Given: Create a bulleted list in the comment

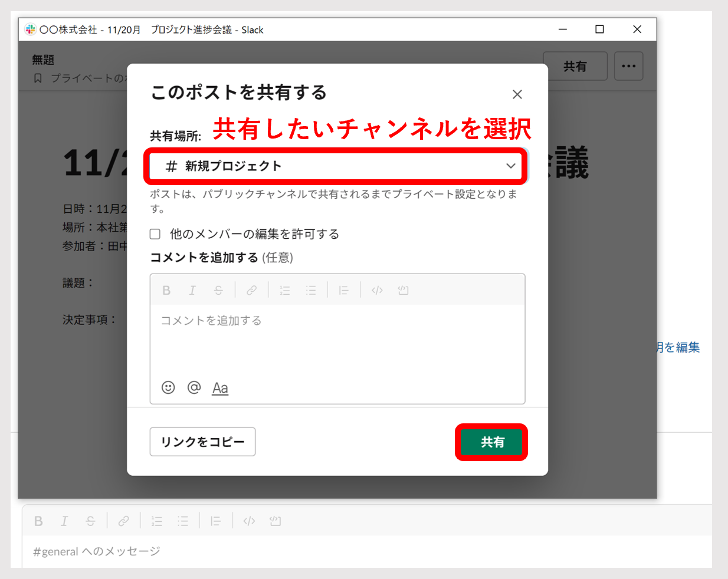Looking at the screenshot, I should [x=311, y=289].
